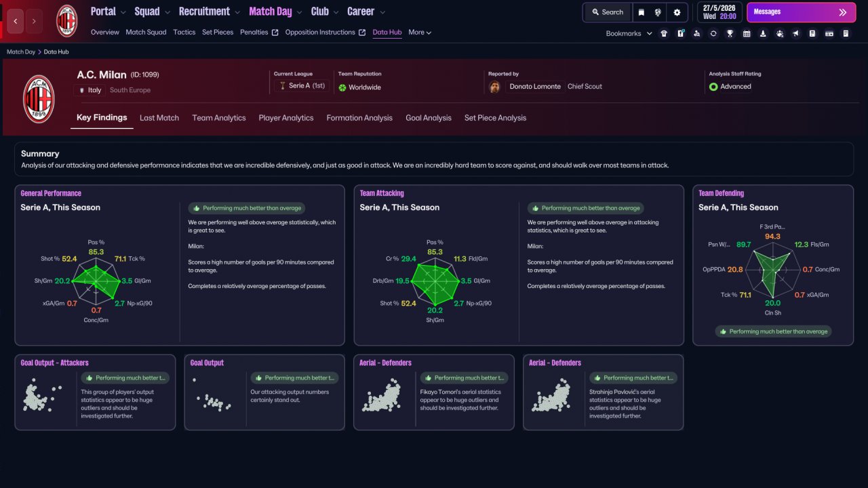This screenshot has width=868, height=488.
Task: Click the training cone icon in the bookmarks bar
Action: 763,33
